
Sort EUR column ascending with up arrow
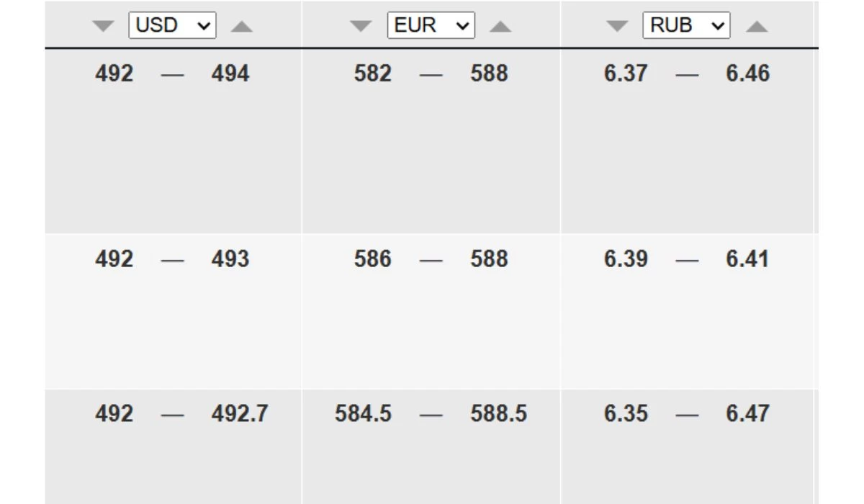(500, 27)
